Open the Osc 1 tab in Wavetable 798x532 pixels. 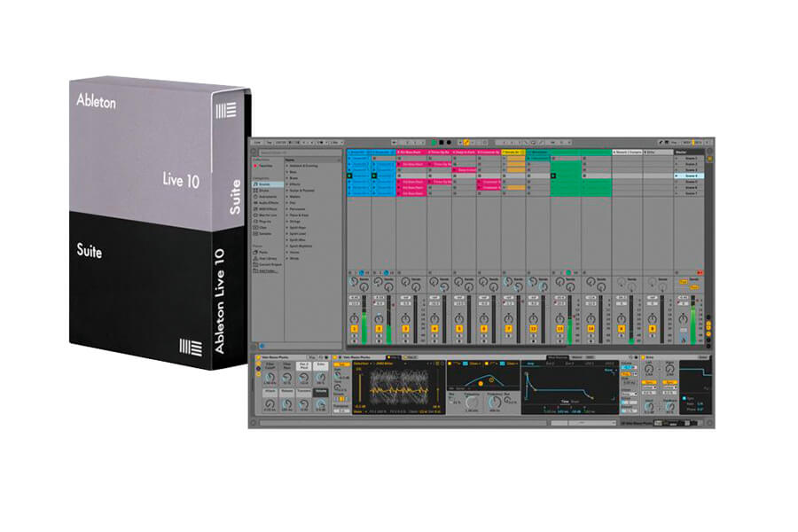coord(394,357)
